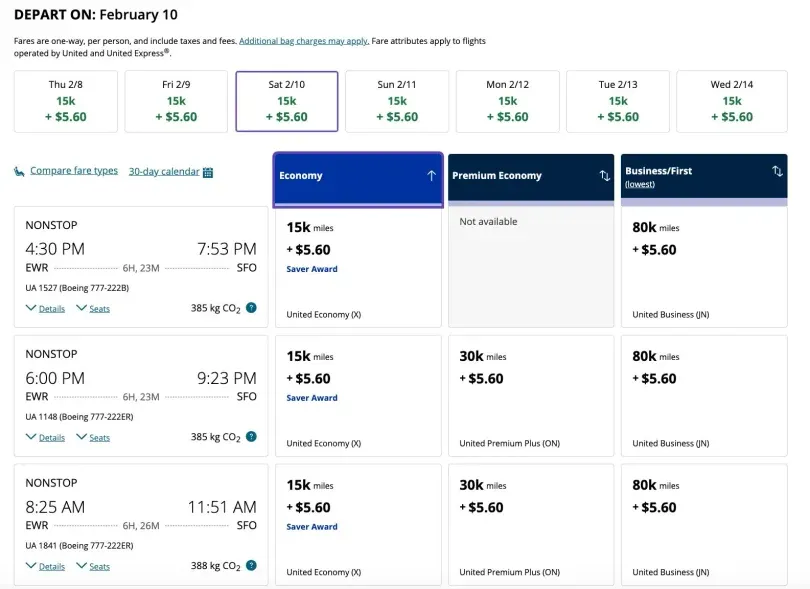Open the 30-day calendar link
Viewport: 810px width, 589px height.
pos(164,171)
